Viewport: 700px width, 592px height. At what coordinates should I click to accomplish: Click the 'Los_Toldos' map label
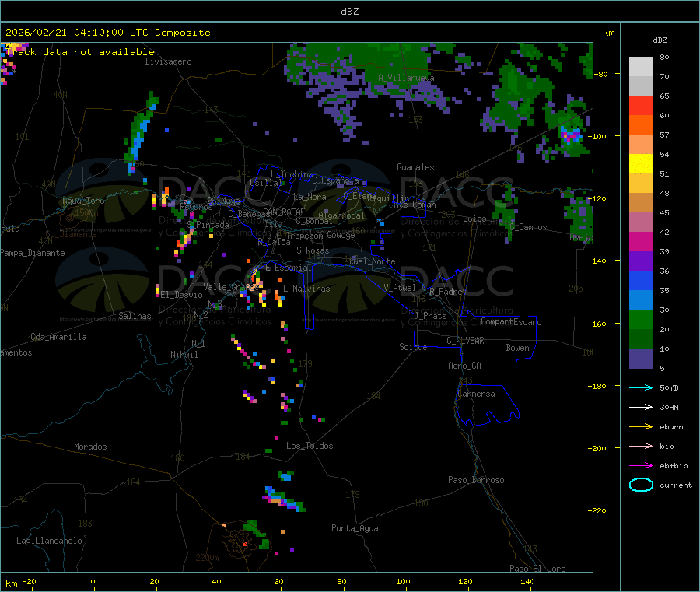pyautogui.click(x=310, y=446)
